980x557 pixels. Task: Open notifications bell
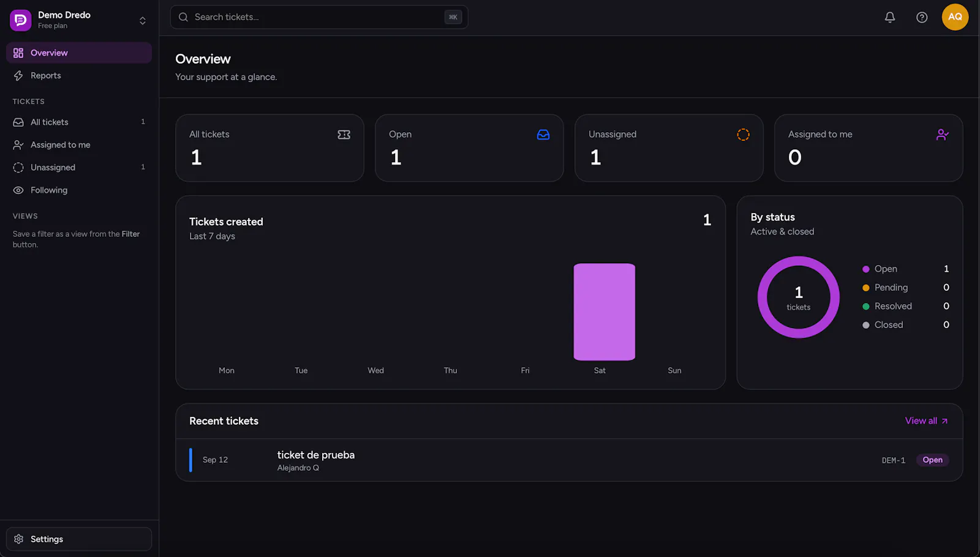coord(890,17)
